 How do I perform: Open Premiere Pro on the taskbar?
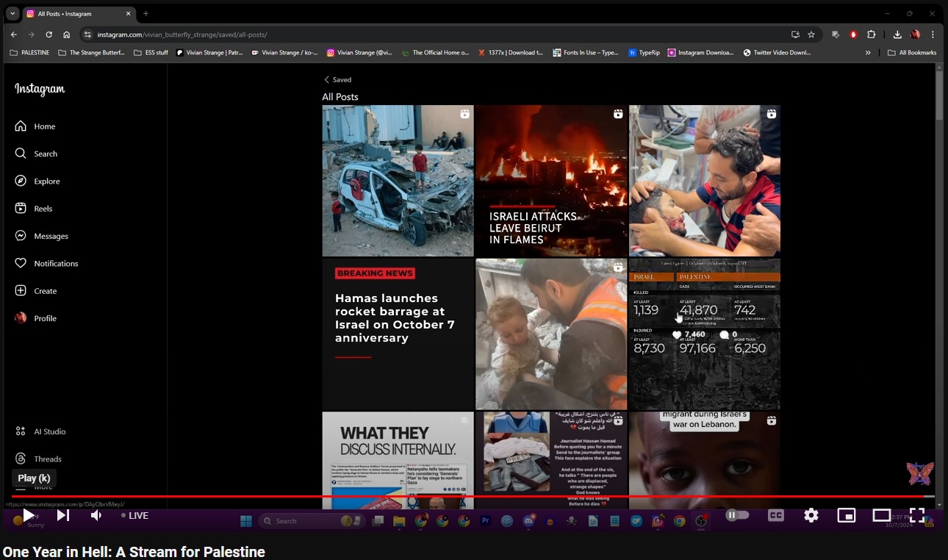485,521
